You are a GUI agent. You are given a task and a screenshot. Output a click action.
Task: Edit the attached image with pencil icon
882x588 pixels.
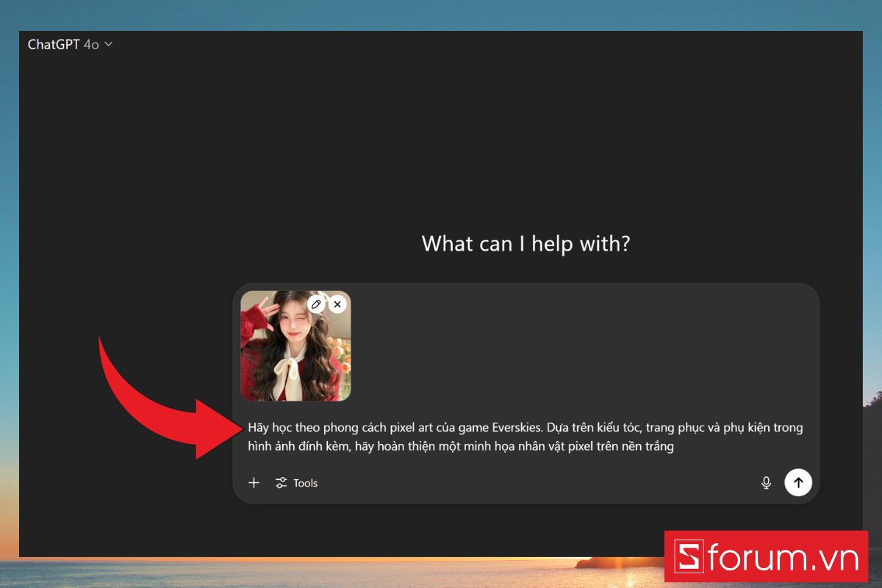tap(316, 304)
